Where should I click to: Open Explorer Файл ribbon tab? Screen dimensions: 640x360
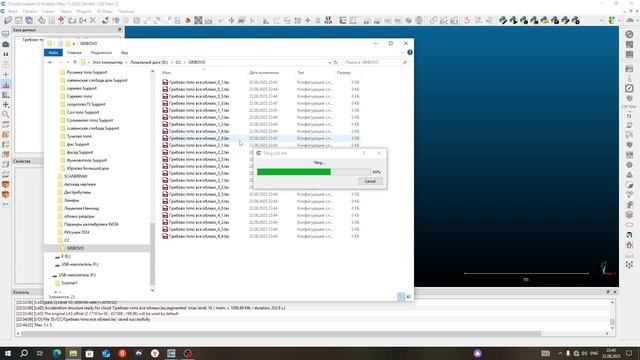click(x=53, y=53)
